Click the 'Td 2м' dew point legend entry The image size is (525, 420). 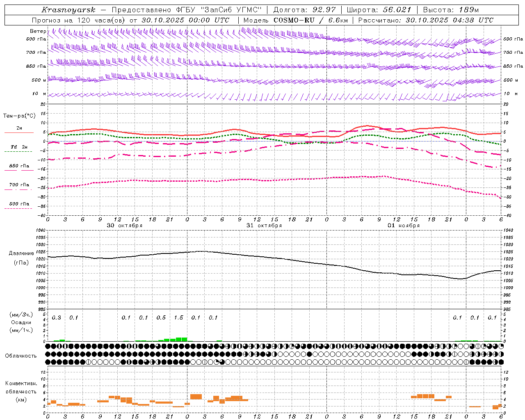point(19,147)
